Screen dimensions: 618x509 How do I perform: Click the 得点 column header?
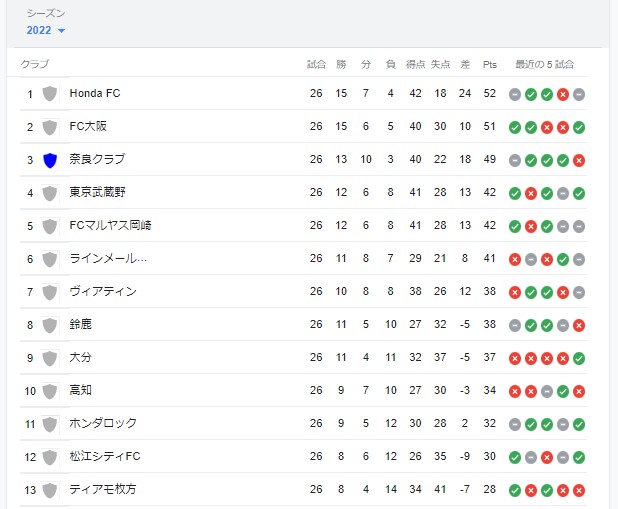415,64
